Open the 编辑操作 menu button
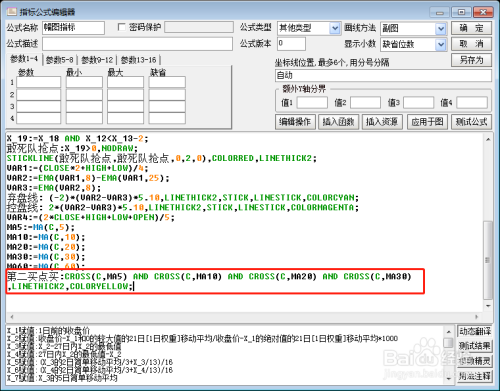The width and height of the screenshot is (500, 391). point(295,122)
